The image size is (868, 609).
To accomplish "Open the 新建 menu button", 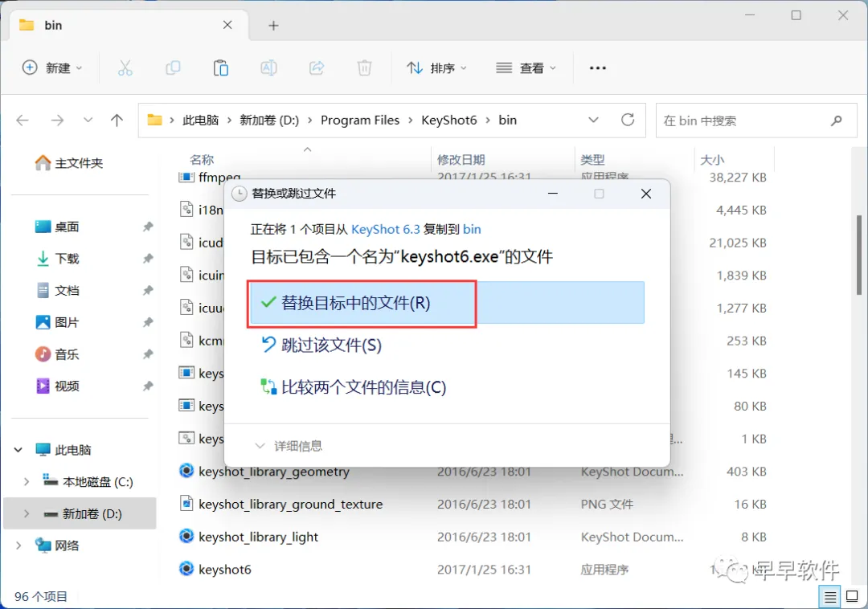I will (x=52, y=68).
